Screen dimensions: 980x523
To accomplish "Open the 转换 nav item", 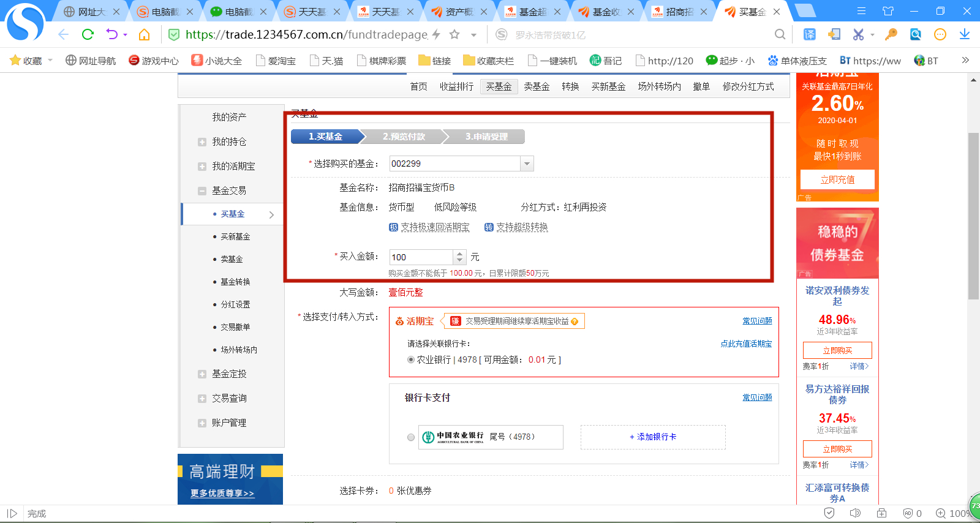I will pos(570,86).
